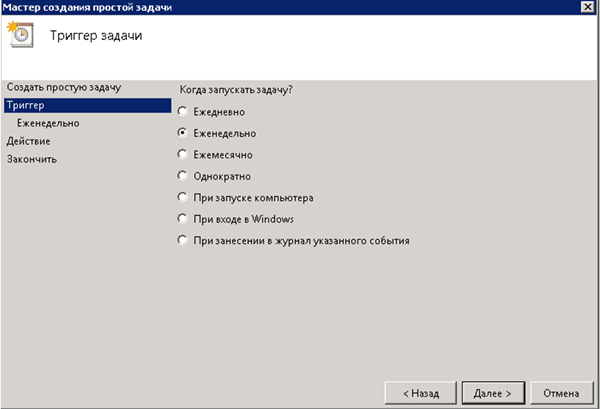Choose the При входе в Windows option
This screenshot has width=600, height=409.
pos(182,218)
